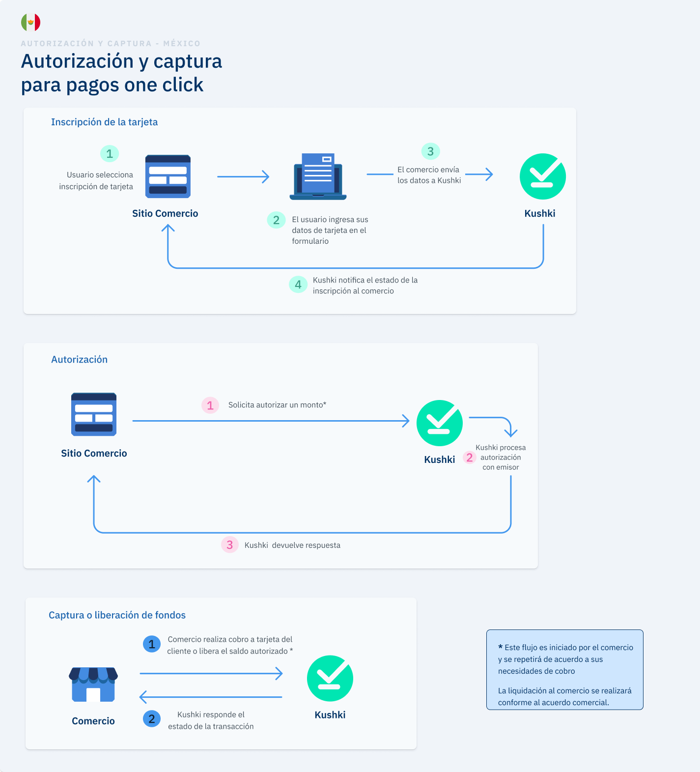Viewport: 700px width, 772px height.
Task: Click the Kushki logo in Inscripción de la tarjeta
Action: tap(543, 176)
